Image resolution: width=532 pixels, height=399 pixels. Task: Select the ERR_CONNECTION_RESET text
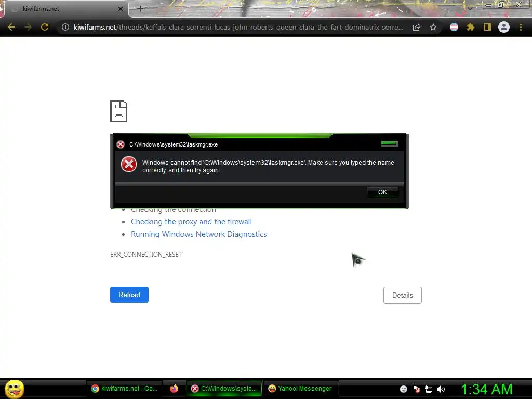tap(146, 255)
